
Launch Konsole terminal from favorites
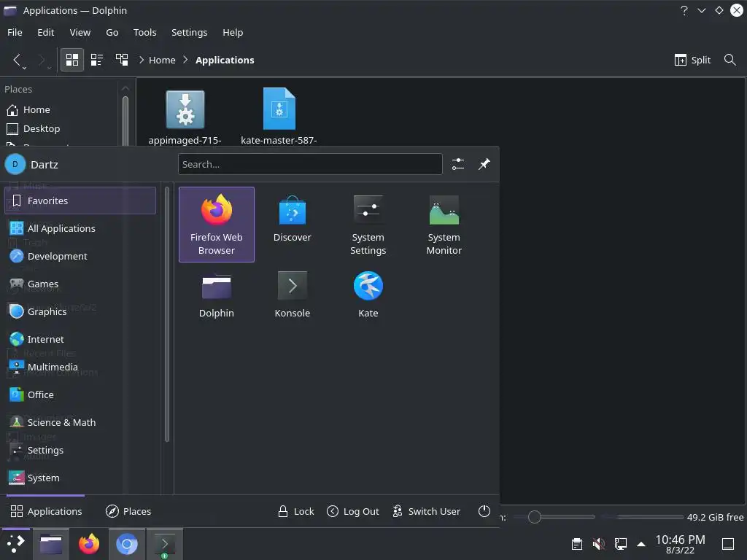[292, 295]
